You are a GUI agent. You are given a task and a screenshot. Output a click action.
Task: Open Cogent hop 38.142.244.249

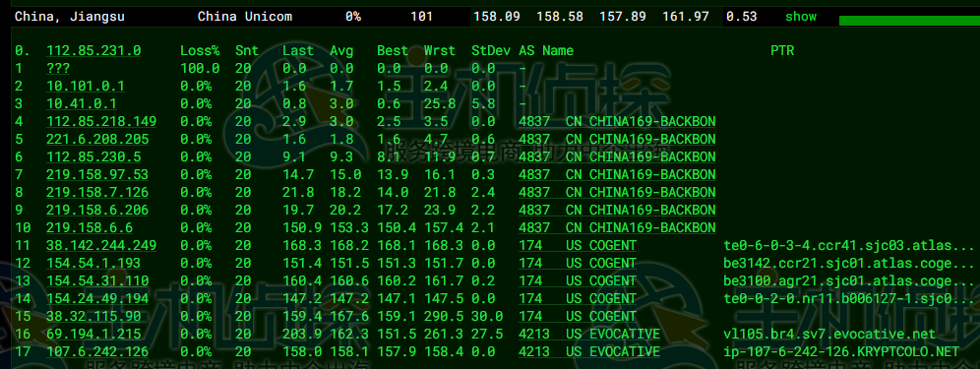click(101, 245)
